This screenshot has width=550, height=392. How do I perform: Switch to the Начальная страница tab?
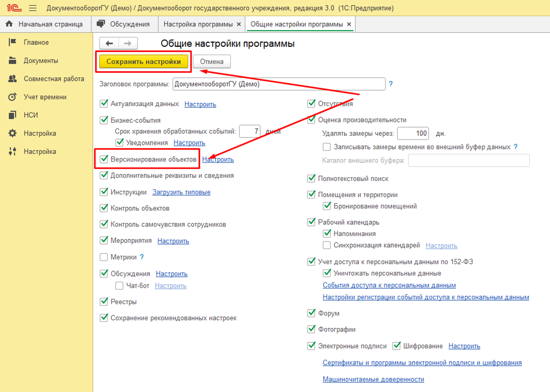[45, 24]
